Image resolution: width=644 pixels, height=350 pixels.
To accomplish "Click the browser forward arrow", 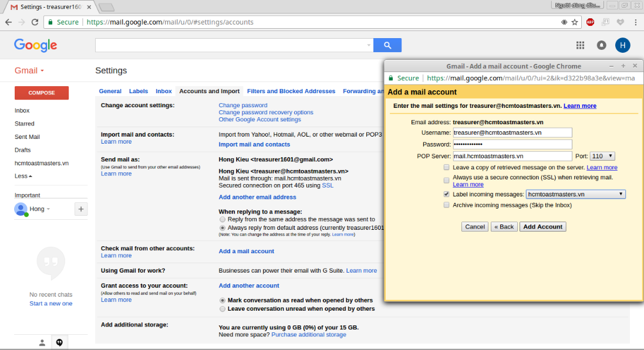I will pos(22,22).
